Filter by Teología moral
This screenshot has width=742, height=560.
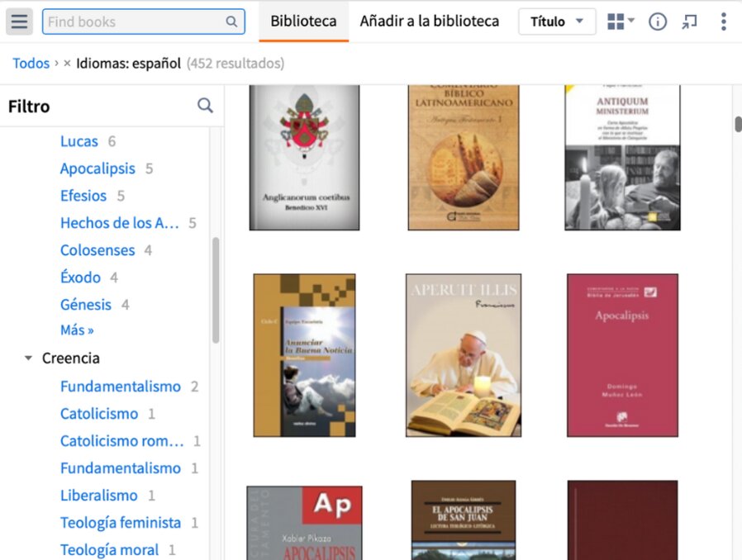point(109,549)
